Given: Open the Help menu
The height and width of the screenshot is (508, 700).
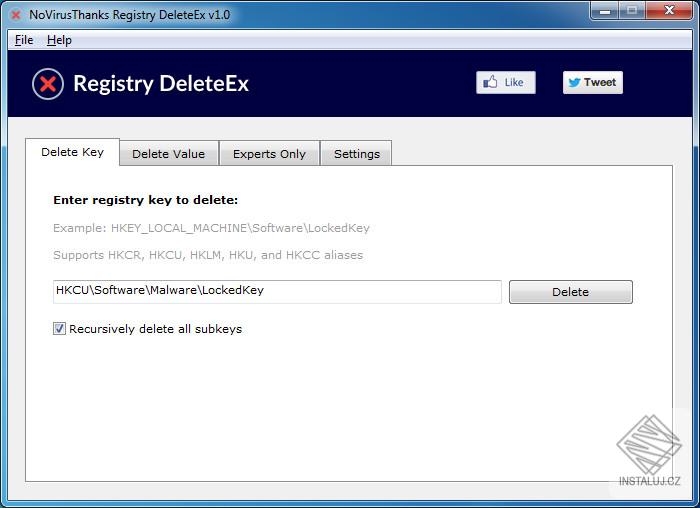Looking at the screenshot, I should (59, 40).
